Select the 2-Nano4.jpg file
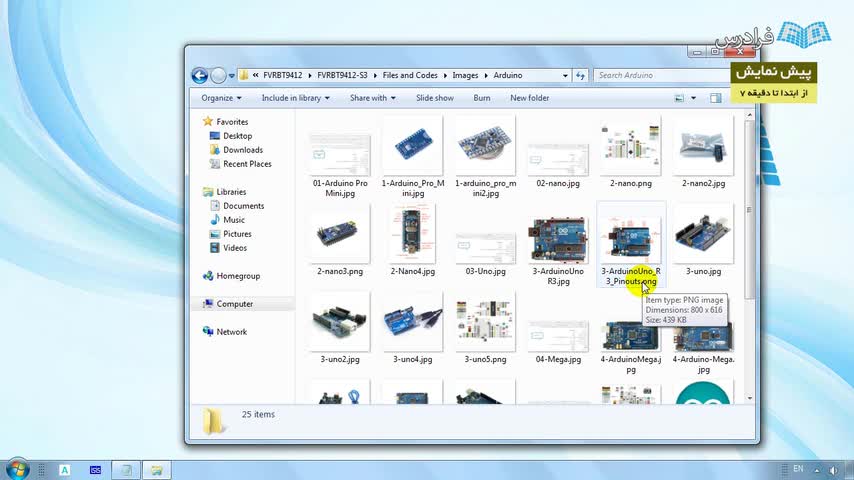 coord(413,242)
